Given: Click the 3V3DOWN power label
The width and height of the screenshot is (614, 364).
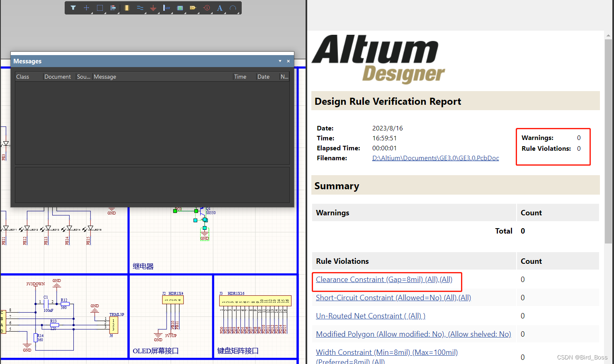Looking at the screenshot, I should point(36,284).
